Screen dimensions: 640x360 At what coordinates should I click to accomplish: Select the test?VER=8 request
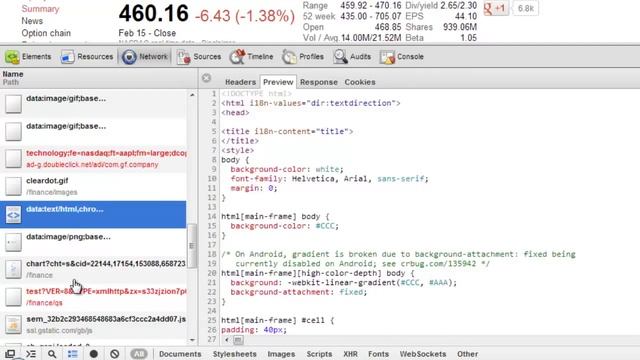[x=93, y=297]
